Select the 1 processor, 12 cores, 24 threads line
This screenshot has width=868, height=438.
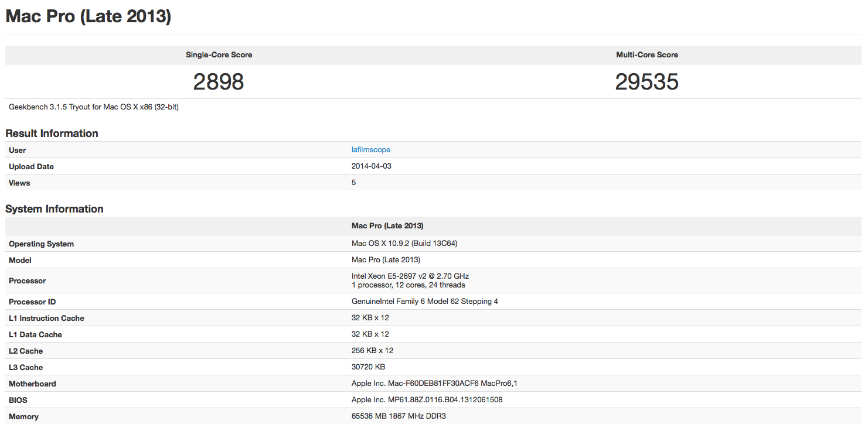409,286
